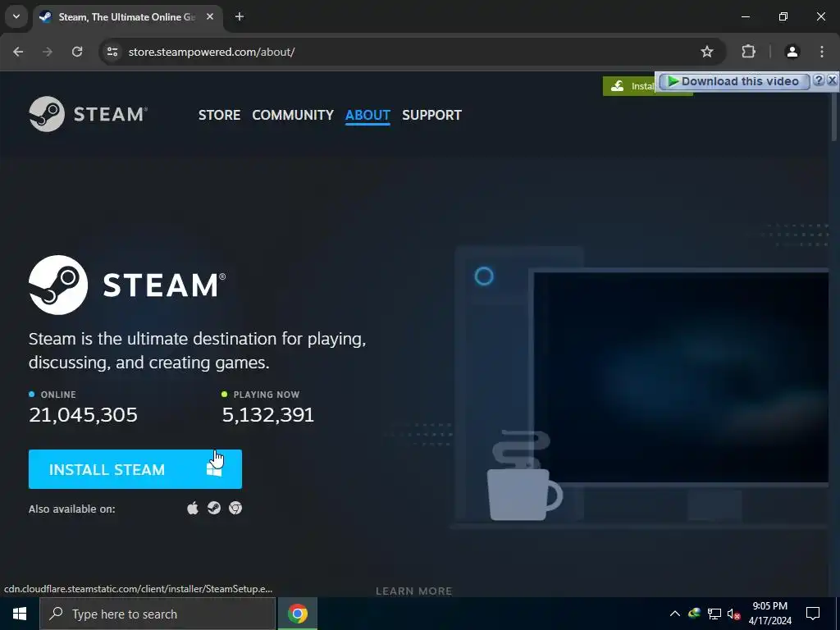Open the network status tray icon
840x630 pixels.
[714, 614]
